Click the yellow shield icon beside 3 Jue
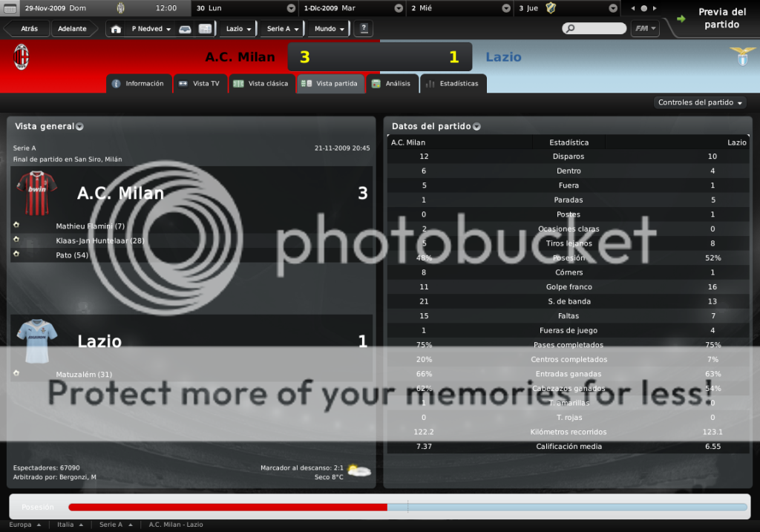This screenshot has height=532, width=760. pos(551,7)
